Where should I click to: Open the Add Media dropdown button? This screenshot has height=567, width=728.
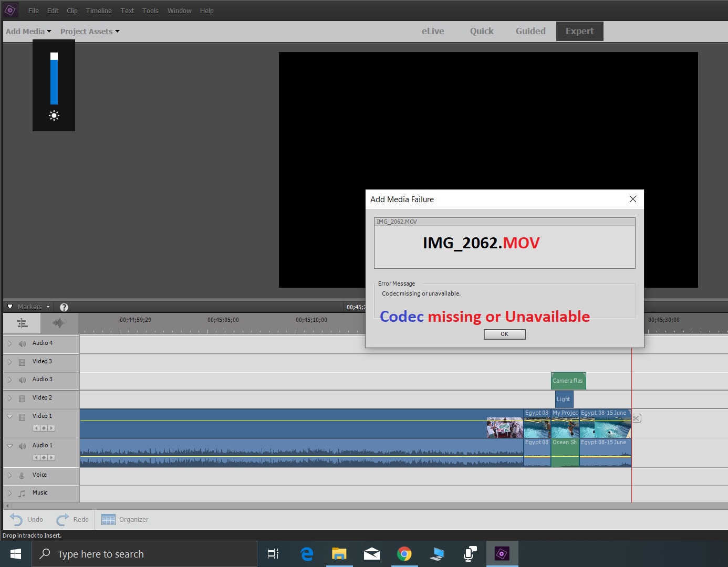click(28, 31)
